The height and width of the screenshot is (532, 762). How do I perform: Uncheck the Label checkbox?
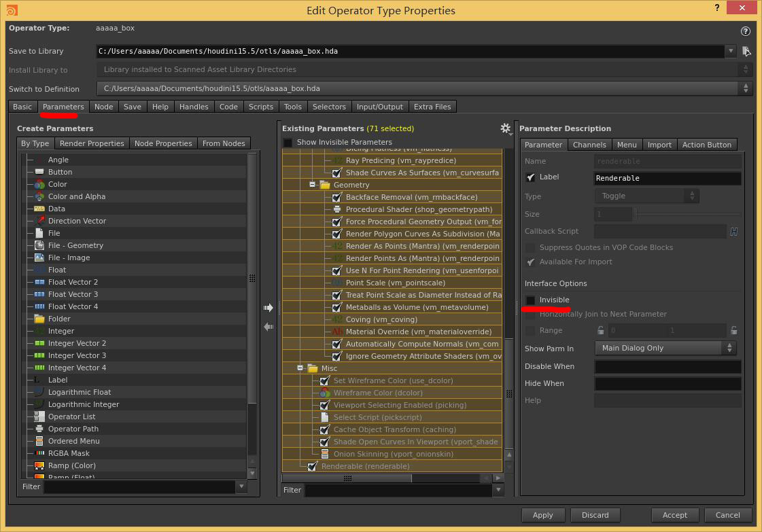[531, 177]
